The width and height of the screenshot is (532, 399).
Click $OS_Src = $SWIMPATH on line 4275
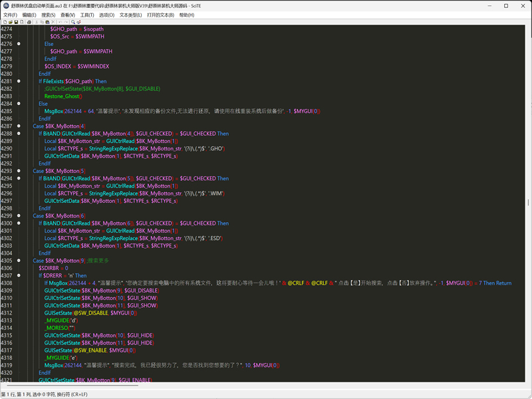click(x=77, y=37)
